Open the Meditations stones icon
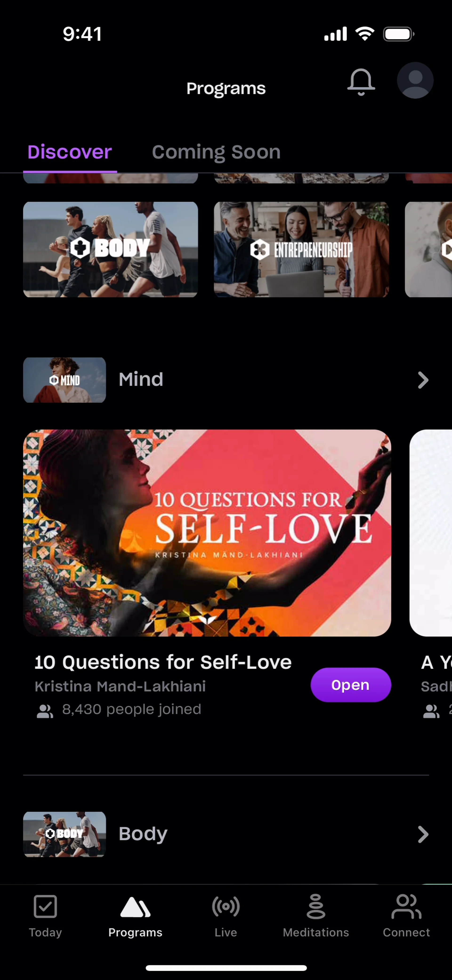This screenshot has height=980, width=452. [x=316, y=906]
